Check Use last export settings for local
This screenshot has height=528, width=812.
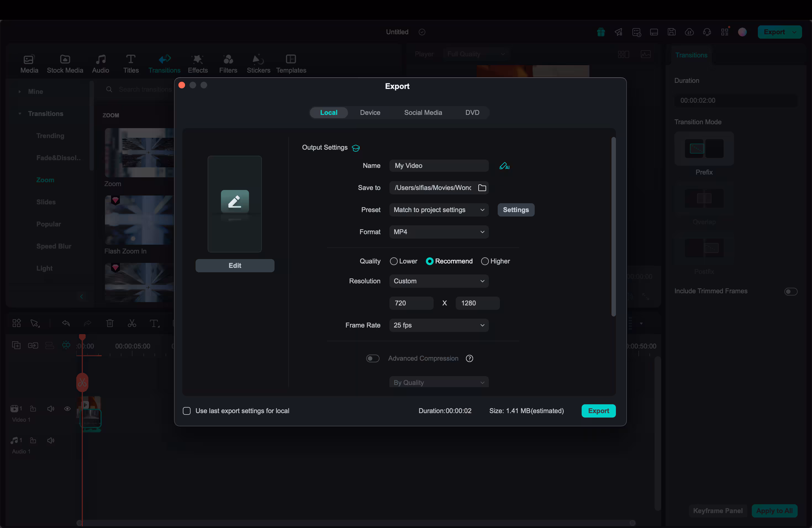[187, 411]
